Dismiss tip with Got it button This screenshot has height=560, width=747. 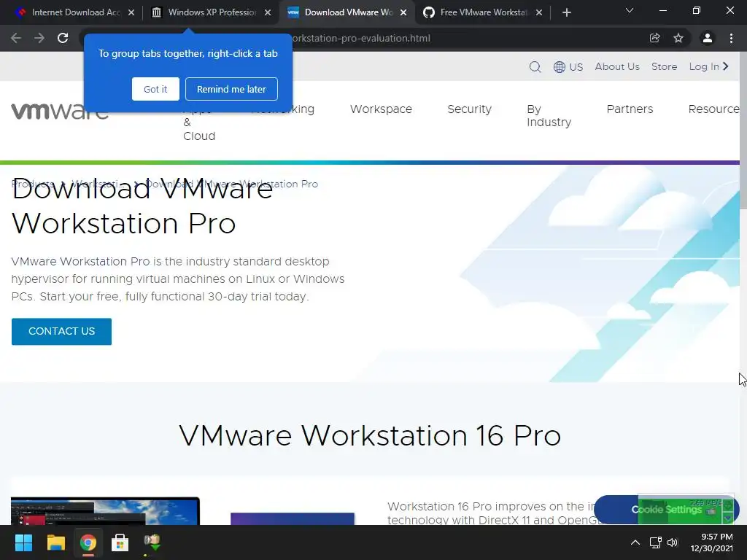pyautogui.click(x=155, y=89)
